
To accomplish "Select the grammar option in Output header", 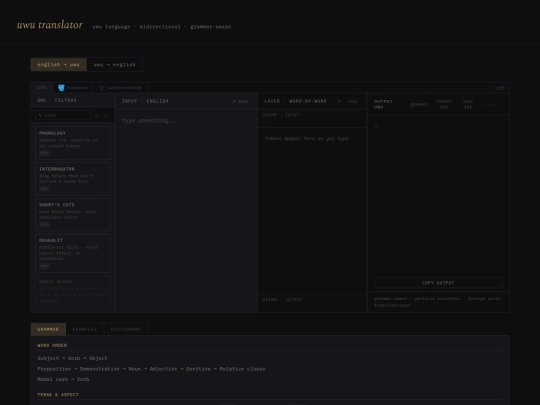I will click(419, 104).
